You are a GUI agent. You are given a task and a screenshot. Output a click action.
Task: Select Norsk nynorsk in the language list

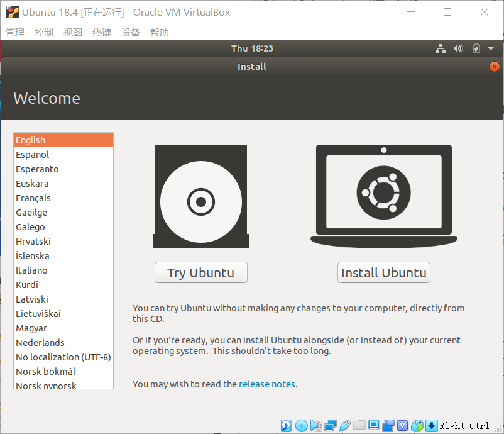(63, 384)
